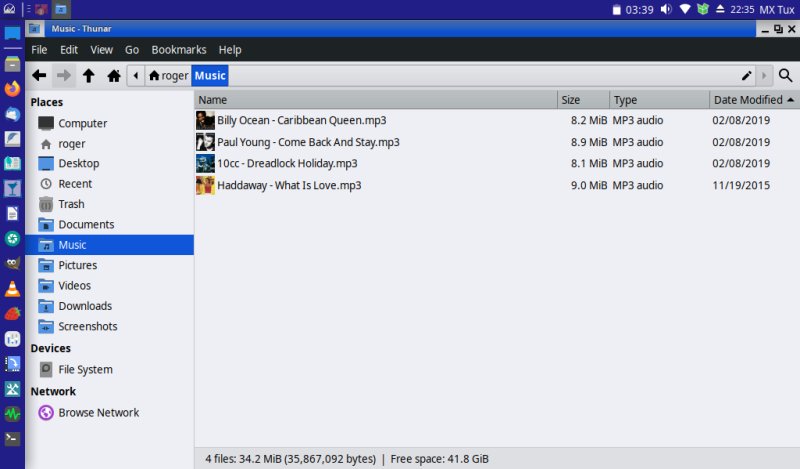This screenshot has height=469, width=800.
Task: Click the 11/19/2015 date cell
Action: click(x=741, y=185)
